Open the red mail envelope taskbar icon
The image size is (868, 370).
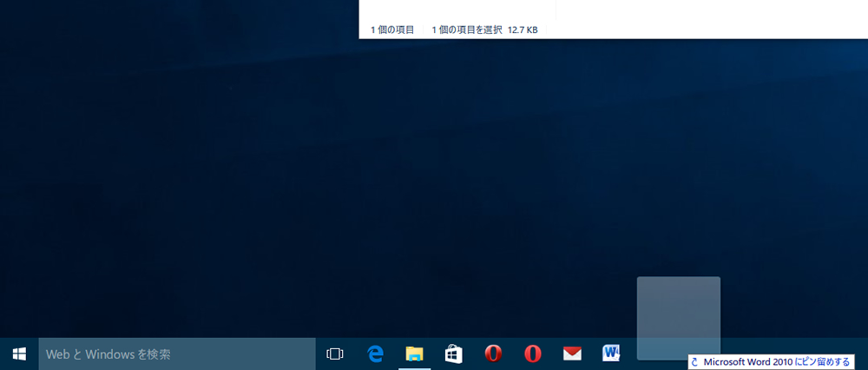click(x=572, y=353)
